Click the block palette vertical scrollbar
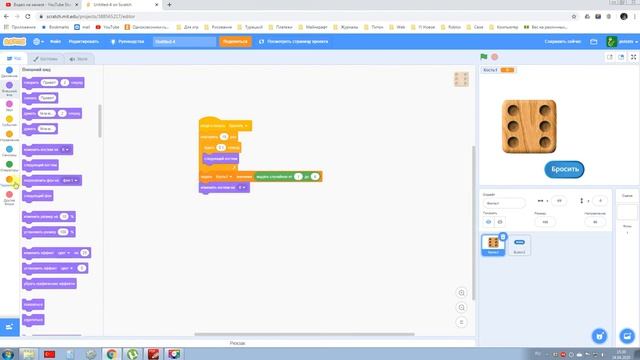Screen dimensions: 640x360 [x=100, y=121]
